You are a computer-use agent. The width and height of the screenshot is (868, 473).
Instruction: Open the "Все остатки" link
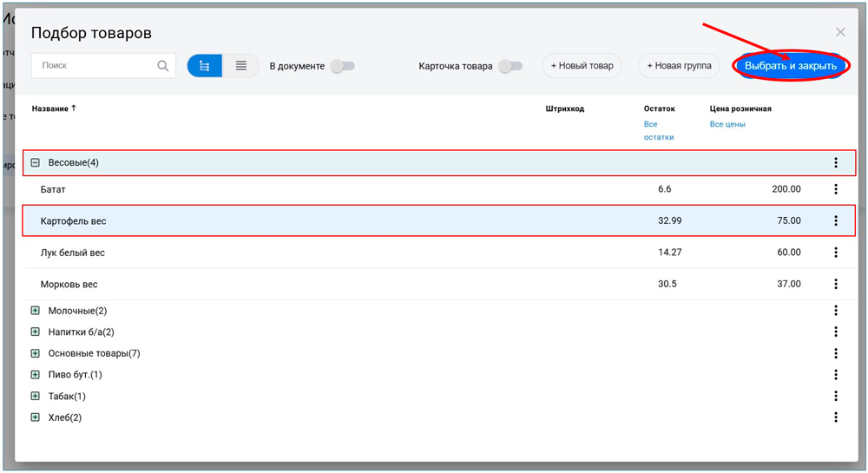658,131
